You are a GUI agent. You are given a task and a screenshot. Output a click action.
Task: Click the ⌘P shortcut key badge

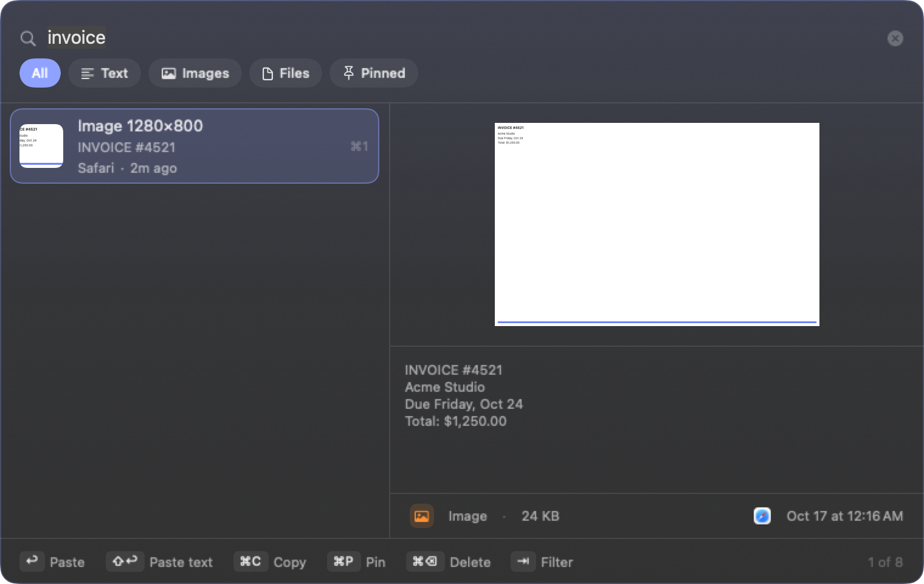point(343,561)
